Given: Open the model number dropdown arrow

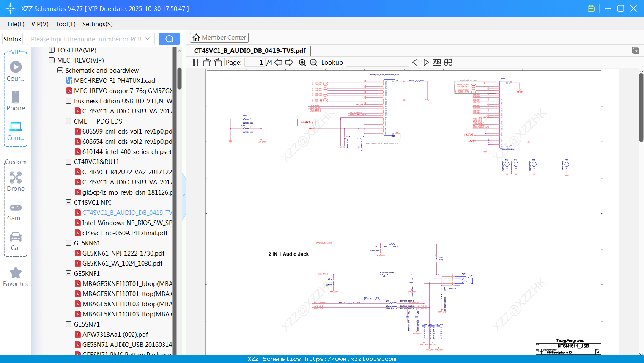Looking at the screenshot, I should [x=148, y=39].
